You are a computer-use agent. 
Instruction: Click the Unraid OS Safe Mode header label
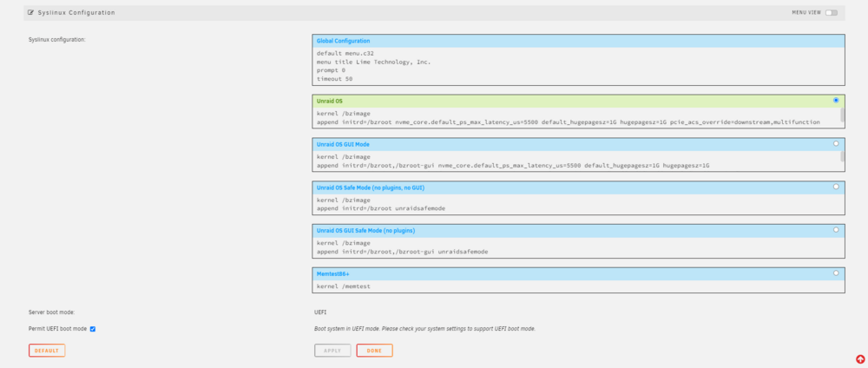(x=371, y=187)
